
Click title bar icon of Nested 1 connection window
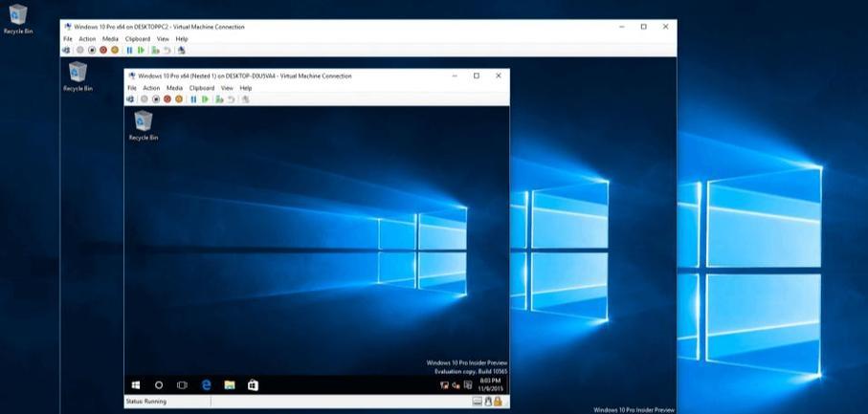click(x=132, y=76)
